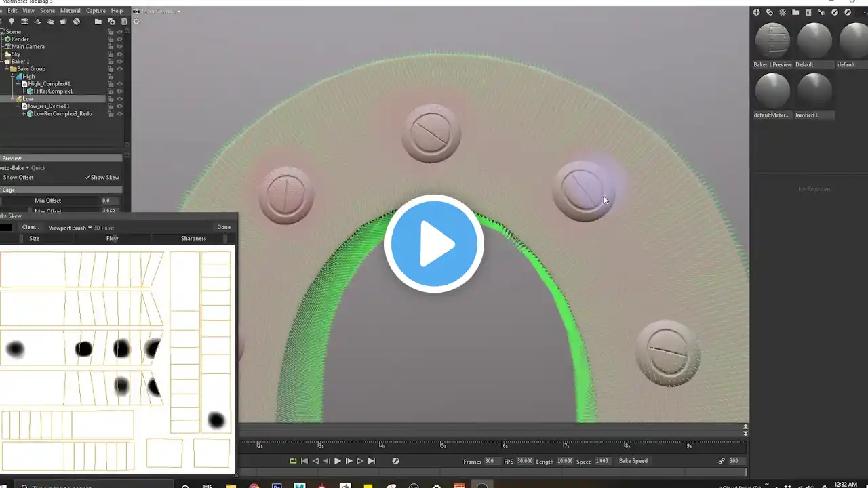Click the Clear... button
This screenshot has height=488, width=868.
click(x=31, y=227)
